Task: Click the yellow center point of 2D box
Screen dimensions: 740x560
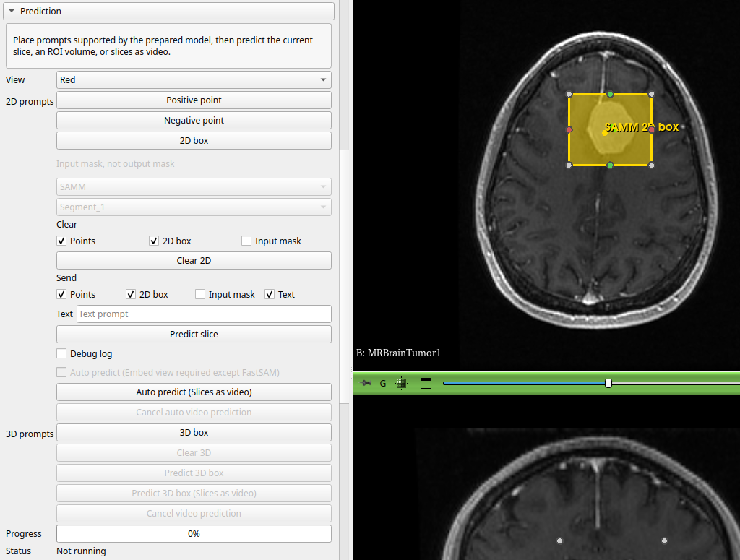Action: (x=605, y=133)
